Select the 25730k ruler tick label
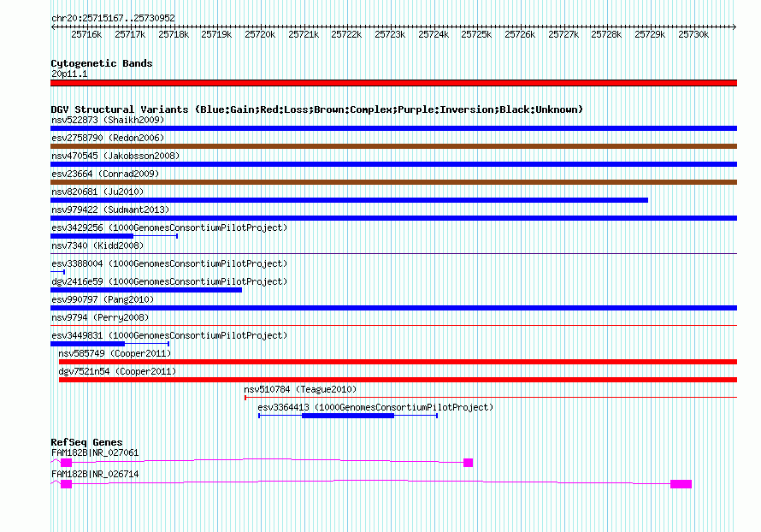 [x=693, y=34]
